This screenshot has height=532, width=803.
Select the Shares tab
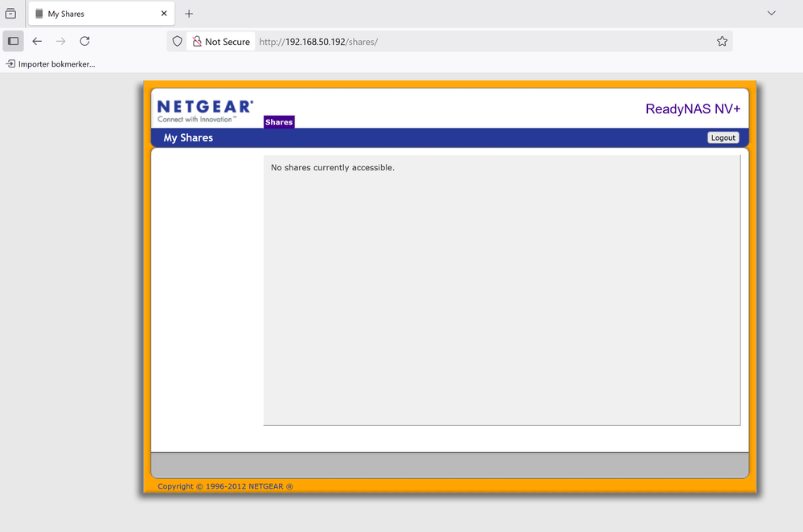point(279,122)
